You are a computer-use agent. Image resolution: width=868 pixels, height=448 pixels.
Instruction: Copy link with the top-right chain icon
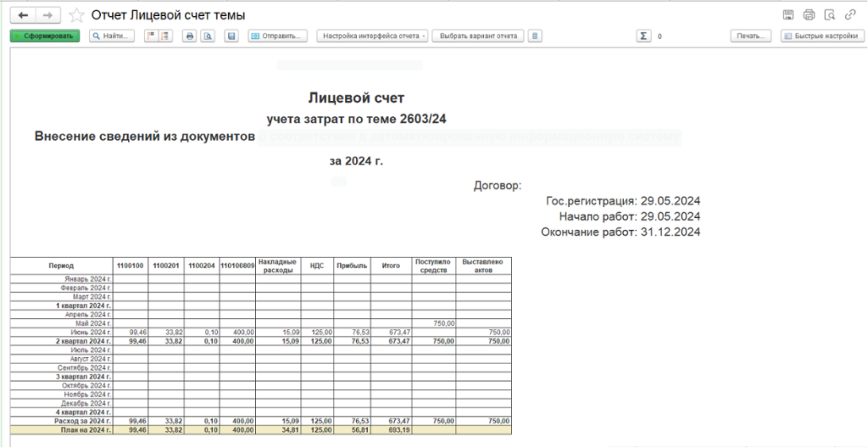(x=849, y=15)
